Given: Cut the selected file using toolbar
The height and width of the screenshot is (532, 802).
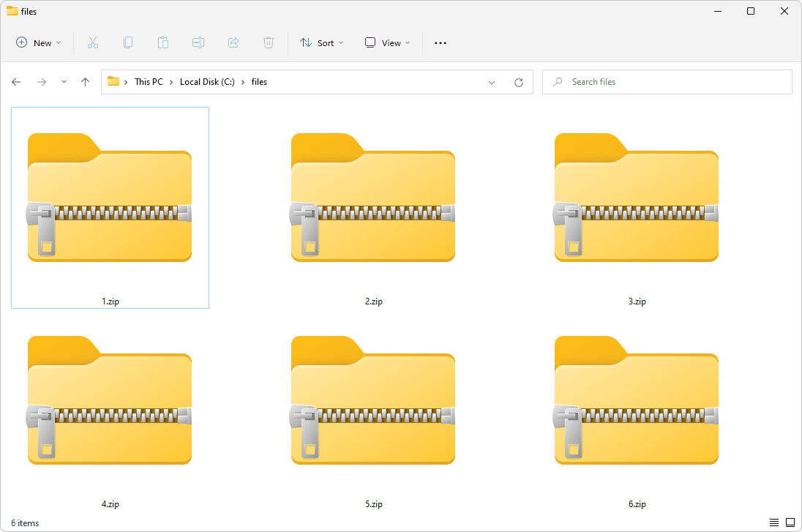Looking at the screenshot, I should tap(93, 42).
